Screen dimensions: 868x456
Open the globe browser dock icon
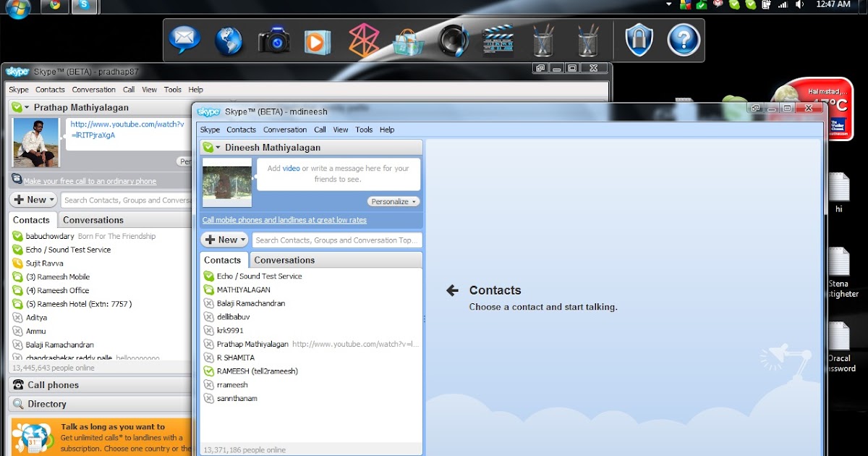[229, 40]
